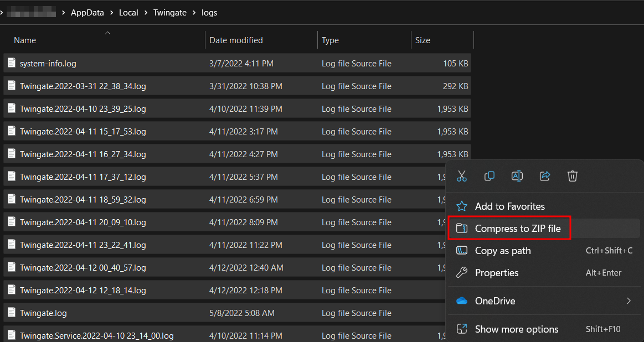Expand the chevron between AppData and Local
The image size is (644, 342).
(x=112, y=13)
